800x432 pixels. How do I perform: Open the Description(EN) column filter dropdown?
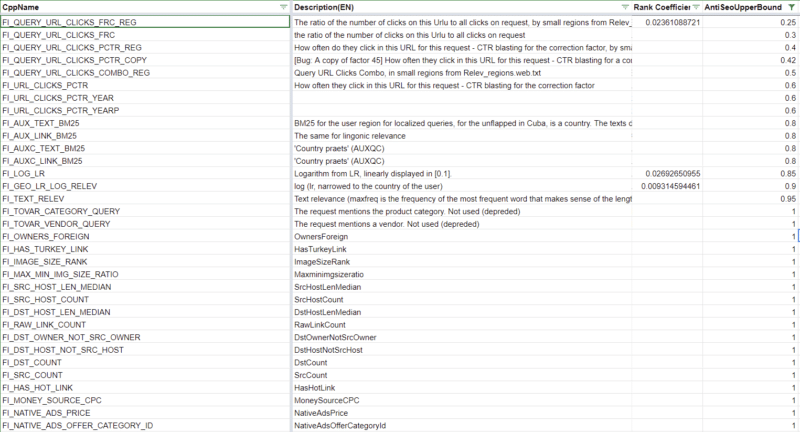(x=625, y=7)
